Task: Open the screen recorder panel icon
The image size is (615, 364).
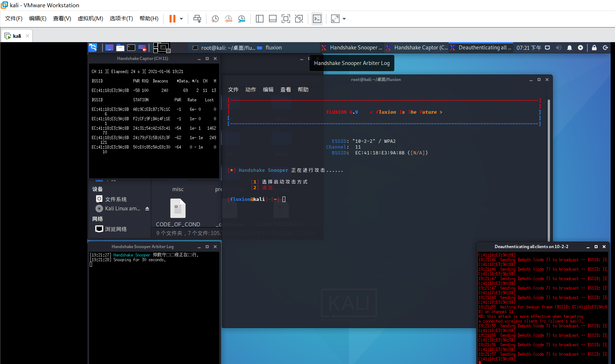Action: [142, 48]
